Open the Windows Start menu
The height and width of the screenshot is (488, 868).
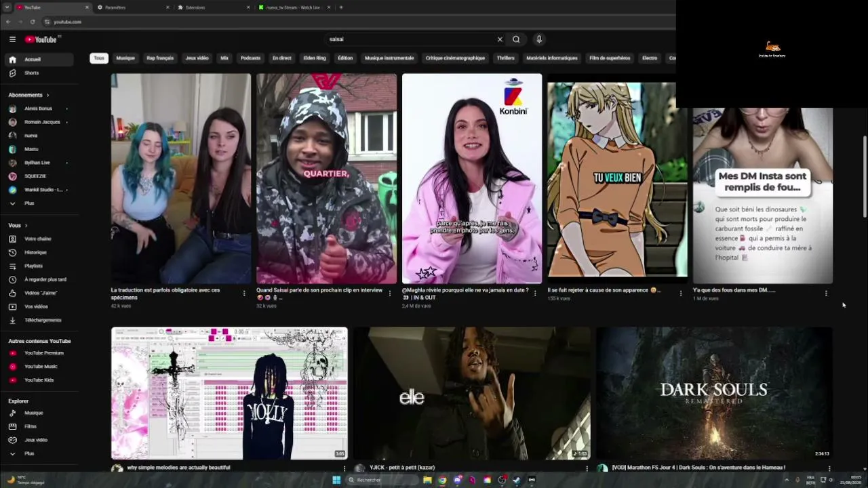tap(336, 480)
